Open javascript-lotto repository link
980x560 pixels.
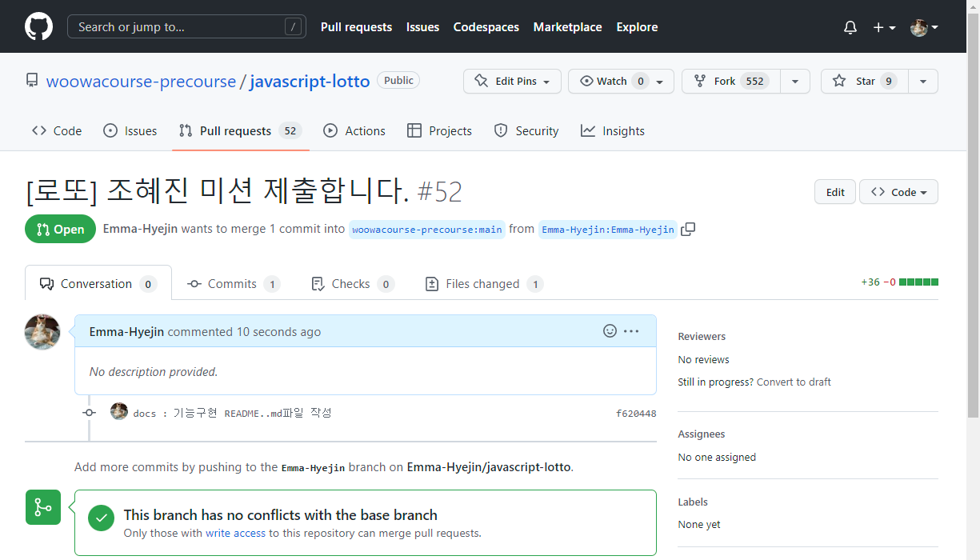pyautogui.click(x=310, y=82)
